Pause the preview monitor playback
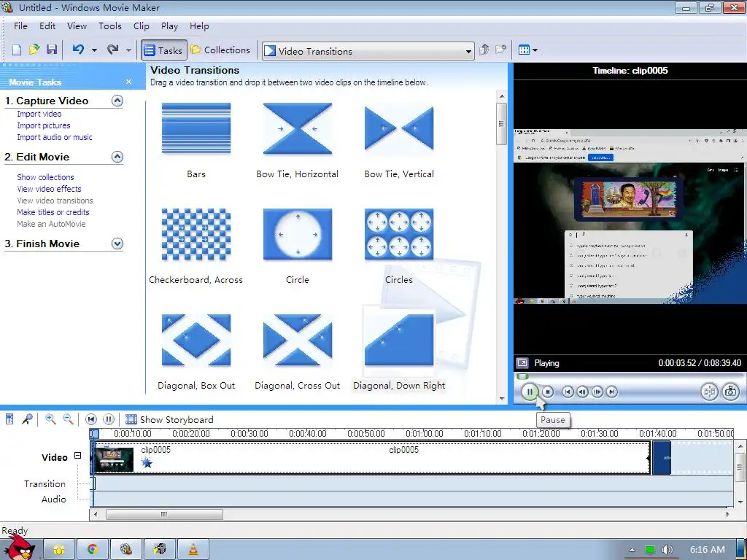 (530, 392)
